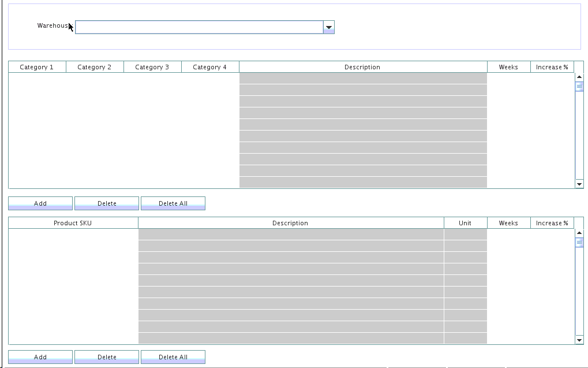Click inside the Warehouse combo box field
This screenshot has width=588, height=368.
coord(199,27)
